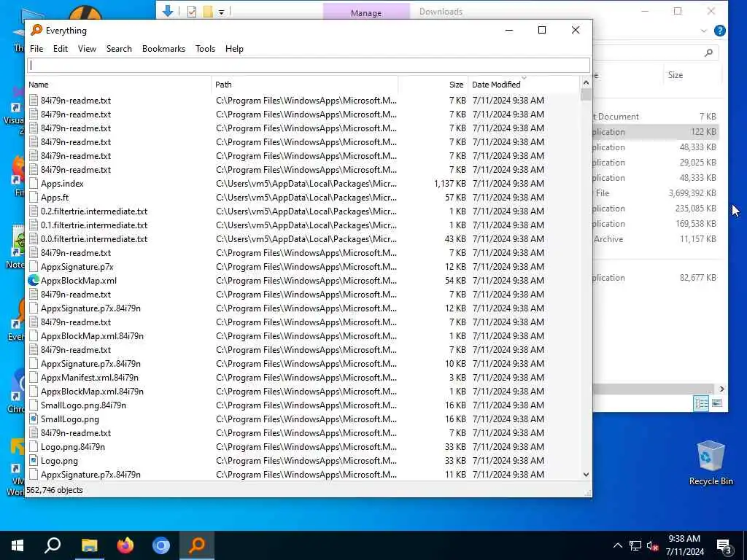The image size is (747, 560).
Task: Select the Recycle Bin desktop icon
Action: coord(711,462)
